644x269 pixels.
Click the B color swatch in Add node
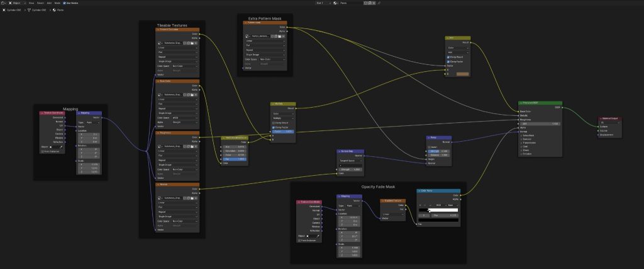tap(462, 74)
